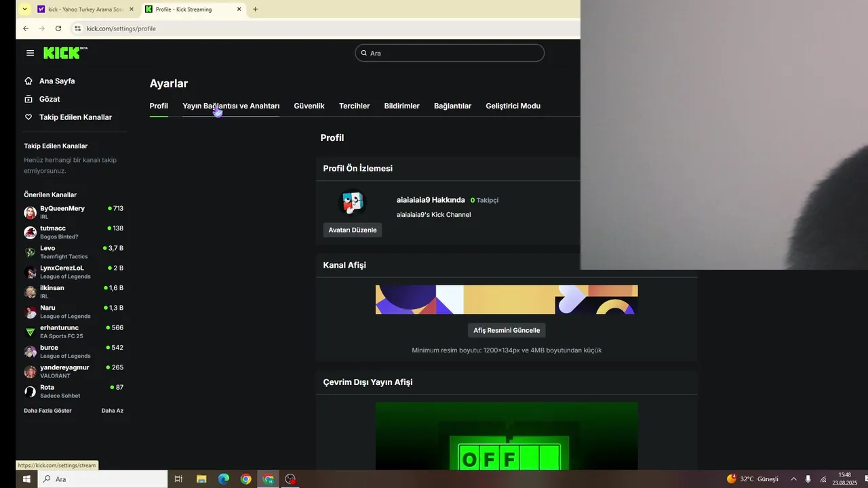
Task: Open Ana Sayfa home icon
Action: 28,81
